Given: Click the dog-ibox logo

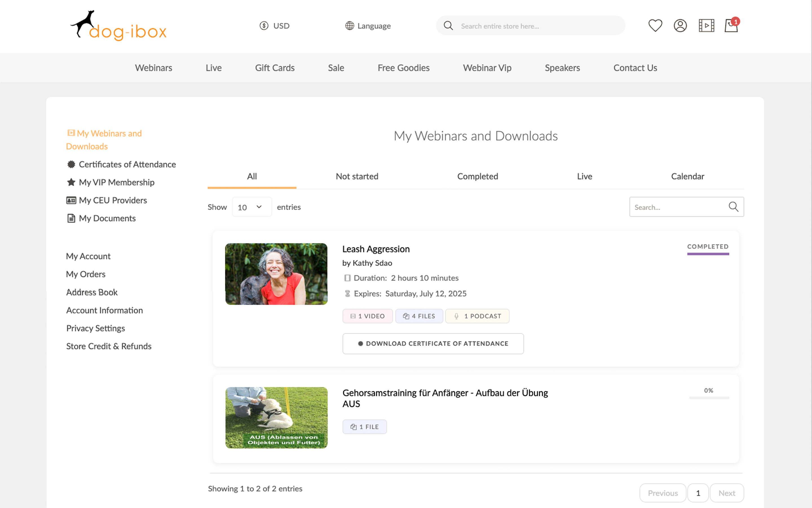Looking at the screenshot, I should tap(118, 25).
